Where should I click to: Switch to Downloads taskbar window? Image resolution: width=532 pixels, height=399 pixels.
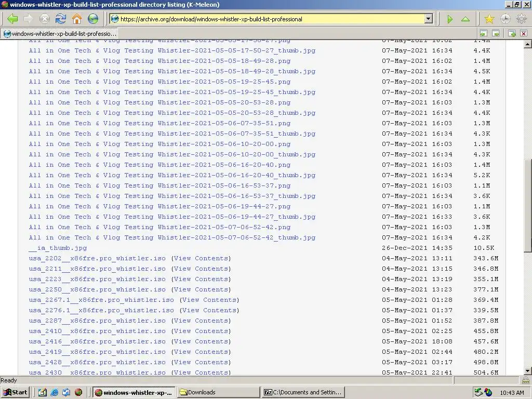[x=219, y=393]
